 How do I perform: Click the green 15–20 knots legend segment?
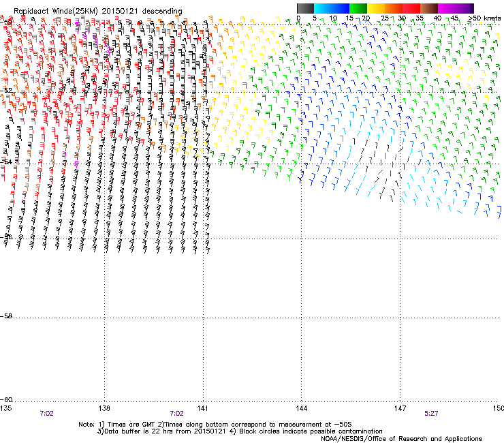[x=358, y=8]
